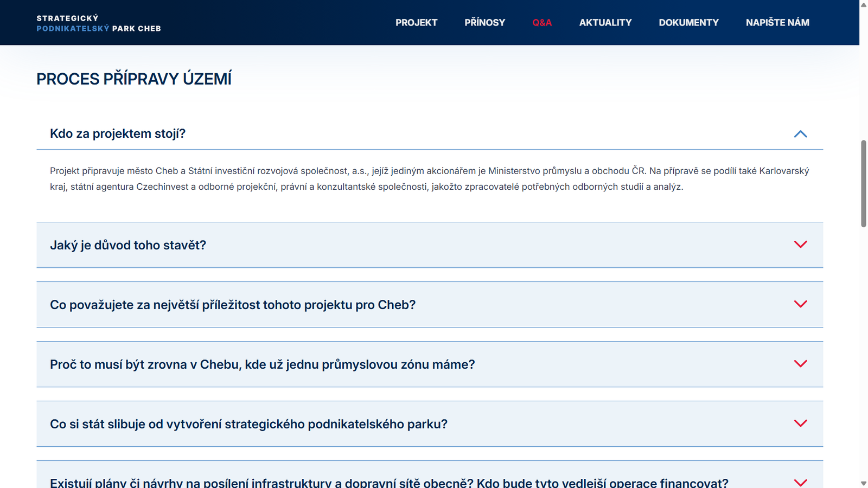Click the NAPIŠTE NÁM contact link
The image size is (868, 488).
pos(777,23)
